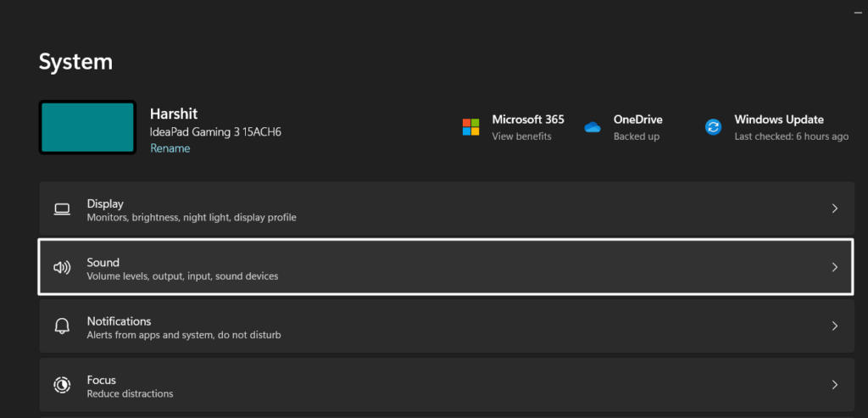Select the Notifications settings title text

pyautogui.click(x=119, y=321)
